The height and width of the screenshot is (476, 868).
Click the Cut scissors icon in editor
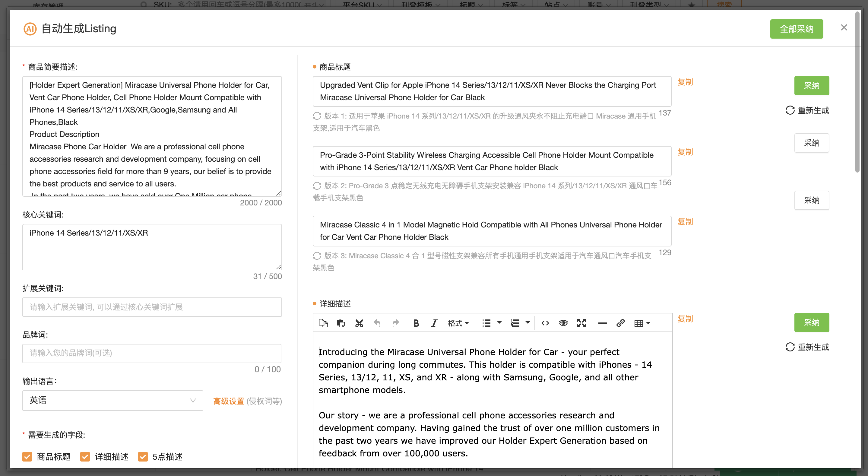click(x=359, y=323)
